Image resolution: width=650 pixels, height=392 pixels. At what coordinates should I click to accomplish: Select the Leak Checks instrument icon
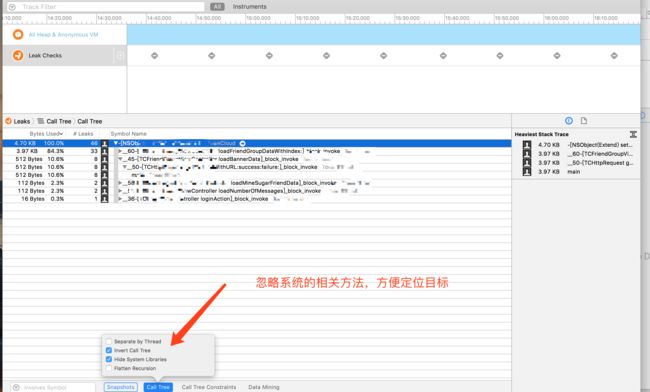18,55
